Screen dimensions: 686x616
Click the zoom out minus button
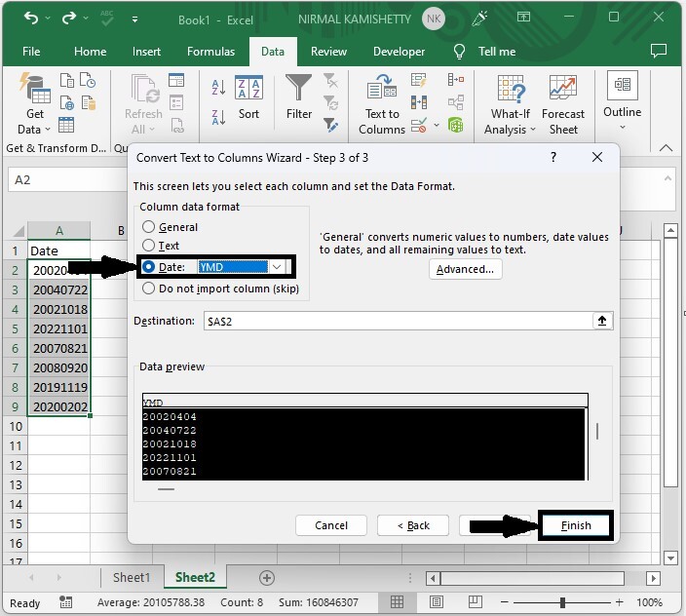point(504,603)
